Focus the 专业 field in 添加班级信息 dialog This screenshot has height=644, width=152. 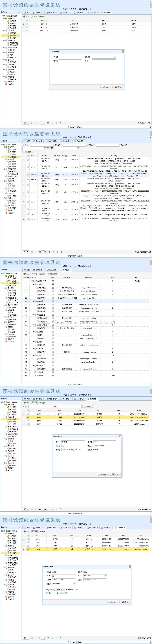(104, 61)
